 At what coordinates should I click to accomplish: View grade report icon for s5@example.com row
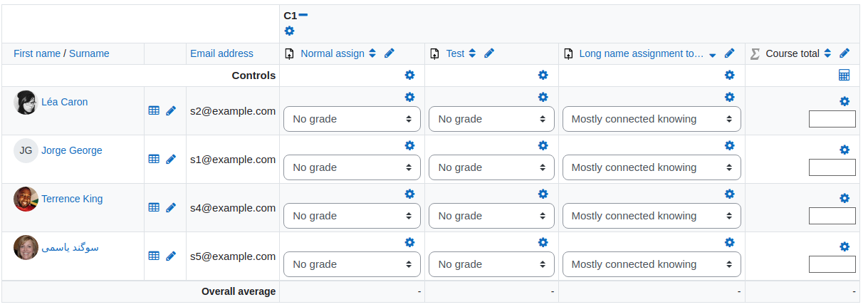pos(154,256)
